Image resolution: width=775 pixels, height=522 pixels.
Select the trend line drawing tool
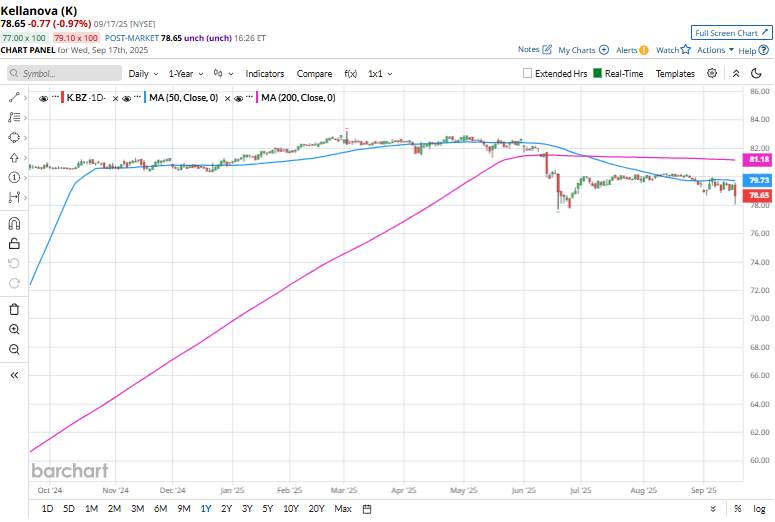click(x=14, y=97)
